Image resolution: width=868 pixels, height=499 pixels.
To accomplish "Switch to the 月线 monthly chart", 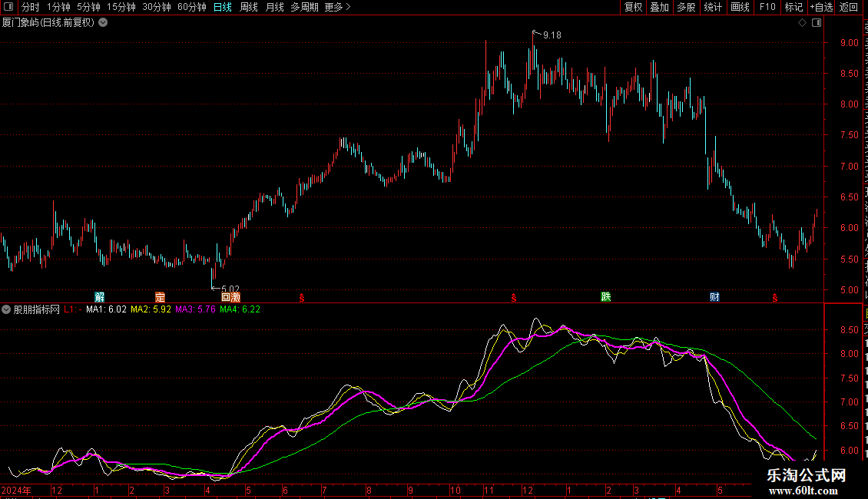I will (274, 7).
